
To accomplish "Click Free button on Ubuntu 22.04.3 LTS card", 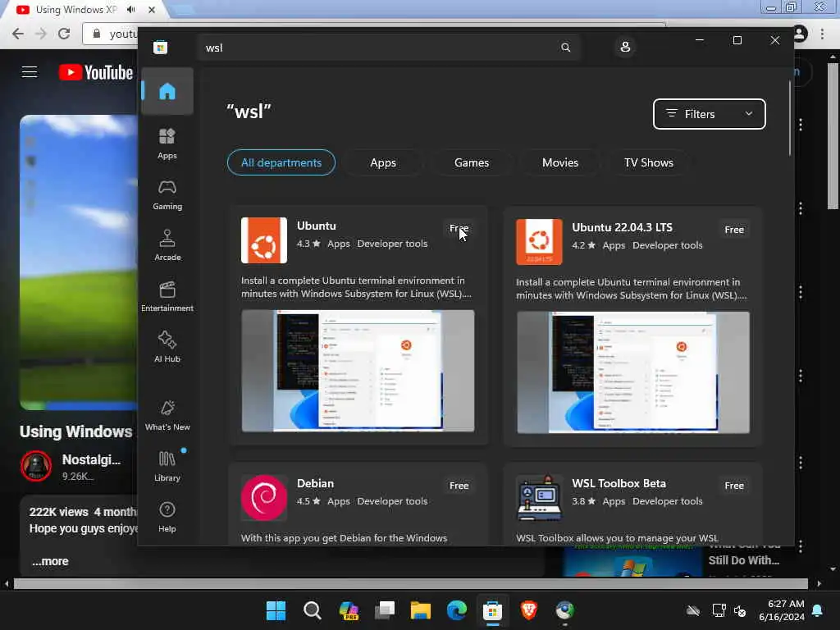I will pyautogui.click(x=734, y=230).
